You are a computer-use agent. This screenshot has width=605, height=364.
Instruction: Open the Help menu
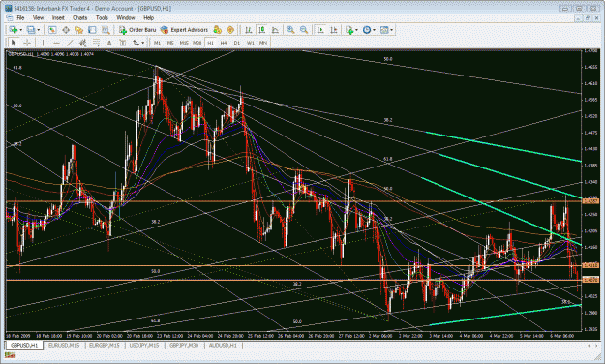tap(148, 17)
